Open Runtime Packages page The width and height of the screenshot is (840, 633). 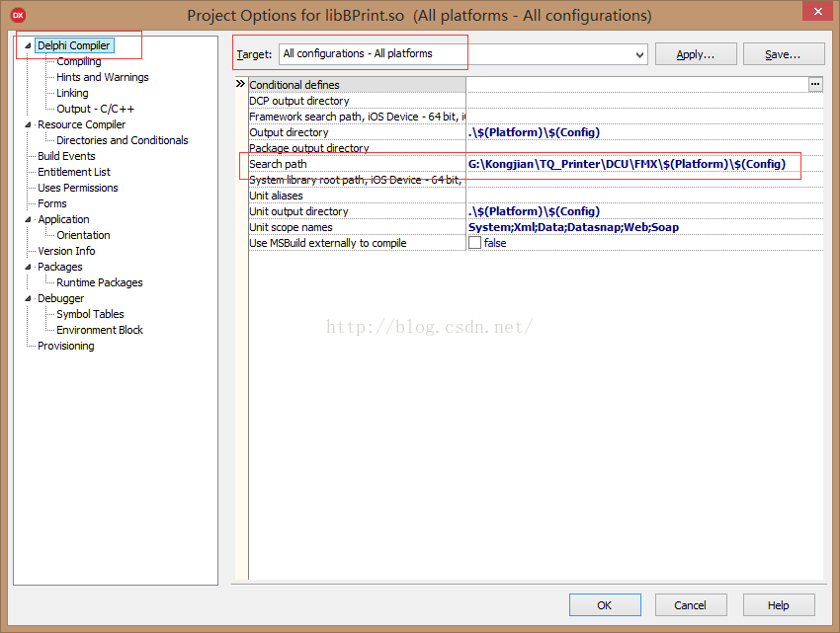(x=100, y=282)
